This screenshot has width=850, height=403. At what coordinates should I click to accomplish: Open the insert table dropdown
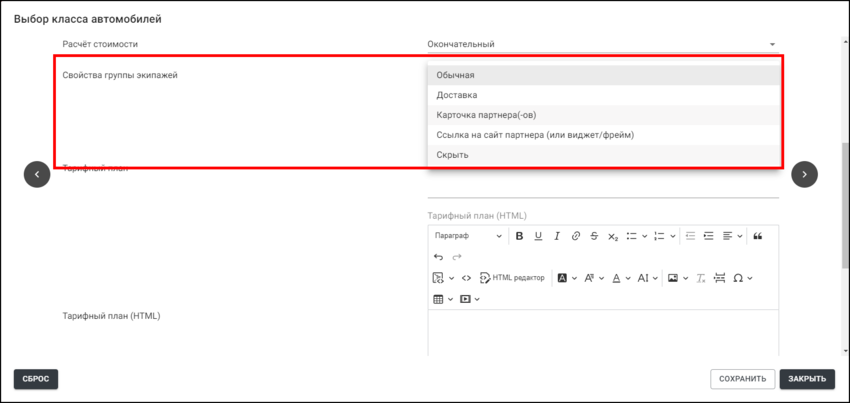443,299
